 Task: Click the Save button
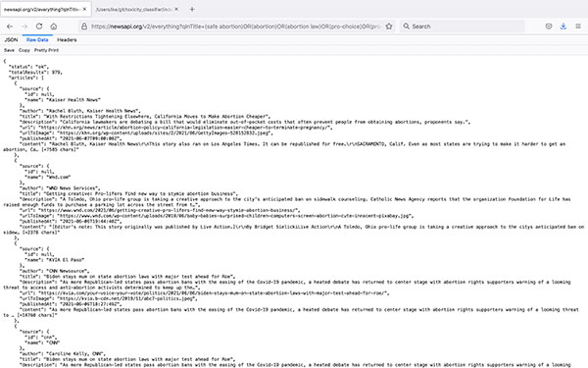pos(9,50)
